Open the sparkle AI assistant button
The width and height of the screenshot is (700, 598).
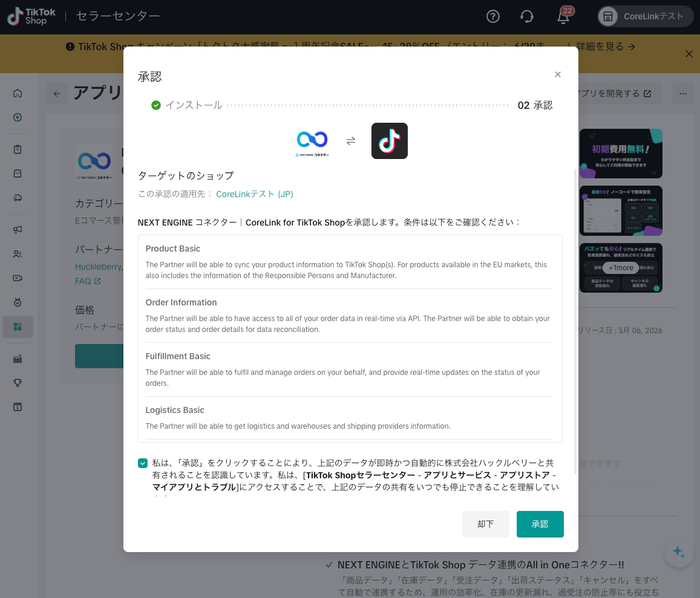[x=679, y=553]
